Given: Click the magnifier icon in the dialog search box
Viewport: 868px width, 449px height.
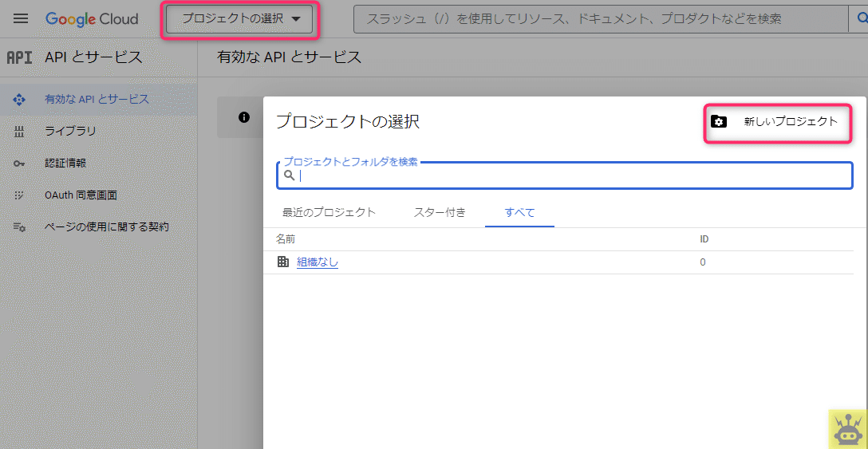Looking at the screenshot, I should click(290, 175).
